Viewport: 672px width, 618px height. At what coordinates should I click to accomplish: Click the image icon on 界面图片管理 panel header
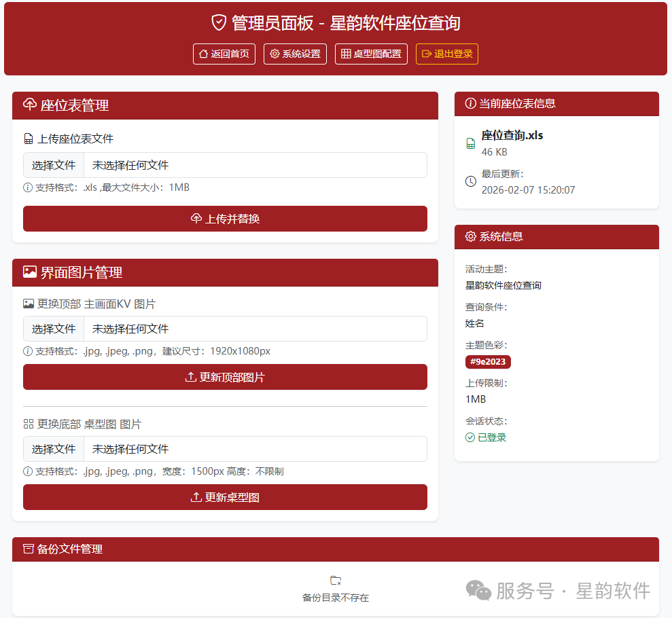pos(30,272)
